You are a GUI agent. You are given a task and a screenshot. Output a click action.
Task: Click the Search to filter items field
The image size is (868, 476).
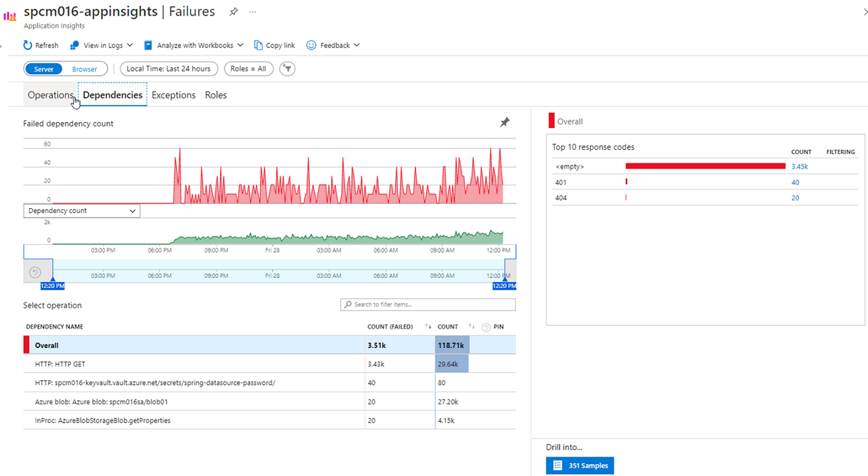coord(428,304)
